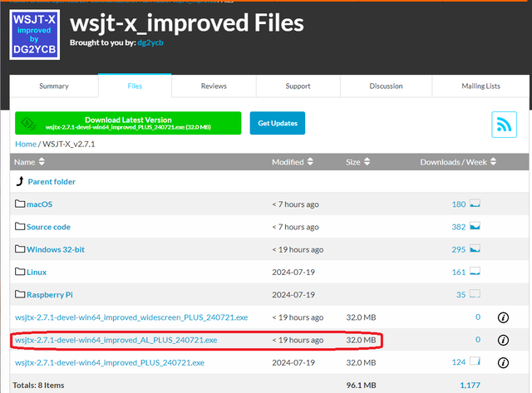532x393 pixels.
Task: Go to the Support tab
Action: pos(298,86)
